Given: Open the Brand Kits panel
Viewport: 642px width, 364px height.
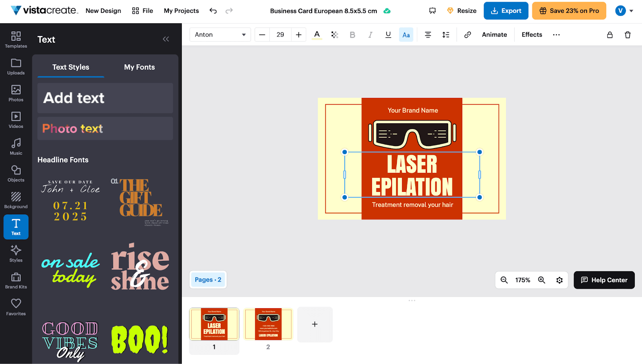Looking at the screenshot, I should [16, 280].
